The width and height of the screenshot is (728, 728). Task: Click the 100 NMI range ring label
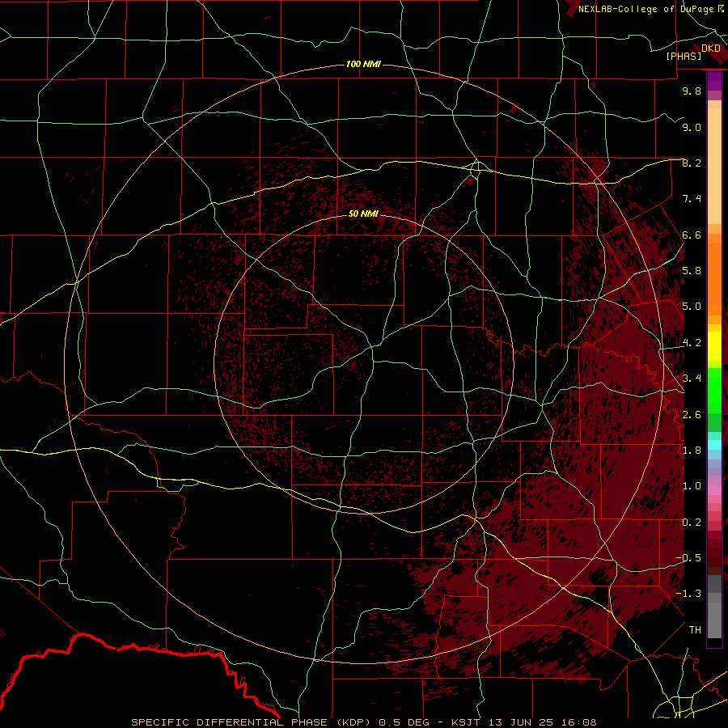[363, 64]
